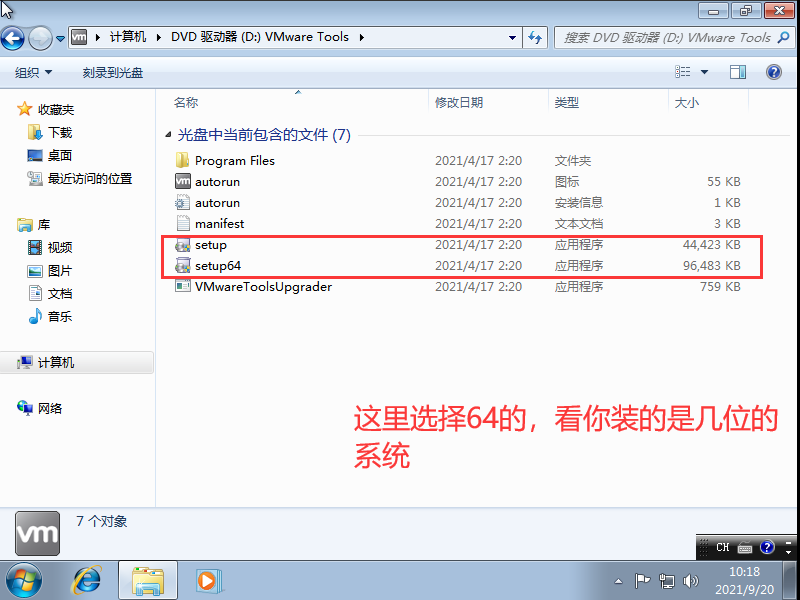The width and height of the screenshot is (800, 600).
Task: Launch Internet Explorer from the taskbar
Action: (x=88, y=581)
